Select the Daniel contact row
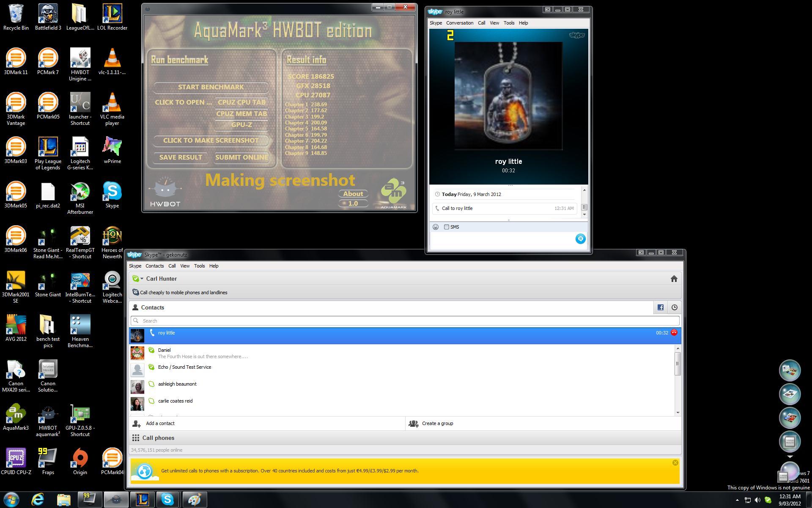Screen dimensions: 812x508 point(402,353)
